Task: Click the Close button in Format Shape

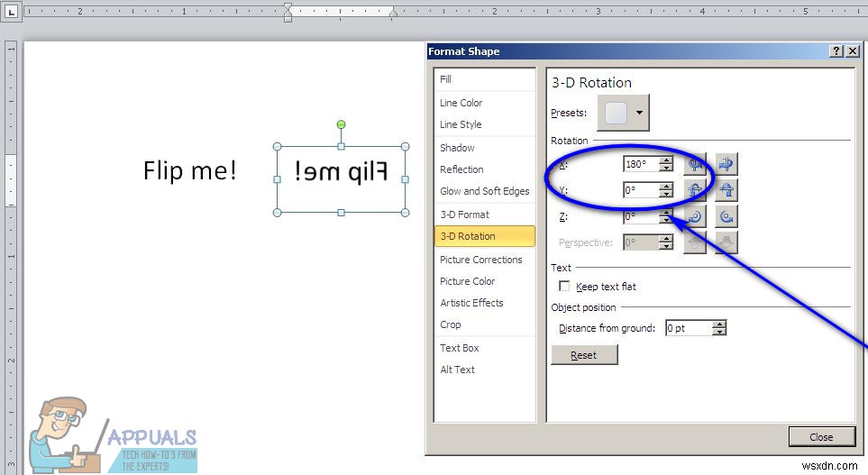Action: (x=821, y=437)
